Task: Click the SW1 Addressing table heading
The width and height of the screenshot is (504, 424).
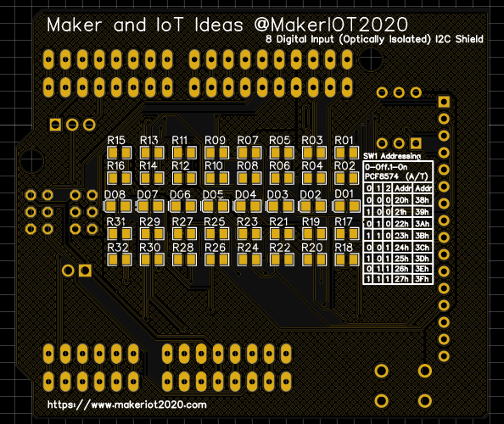Action: [x=392, y=156]
